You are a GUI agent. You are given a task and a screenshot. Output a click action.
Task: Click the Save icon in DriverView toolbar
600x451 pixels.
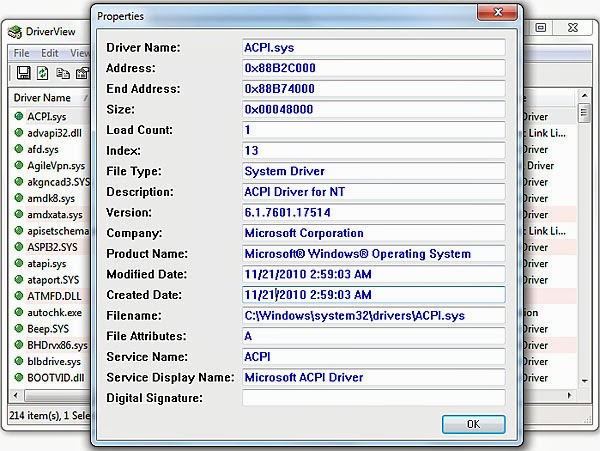pyautogui.click(x=23, y=73)
